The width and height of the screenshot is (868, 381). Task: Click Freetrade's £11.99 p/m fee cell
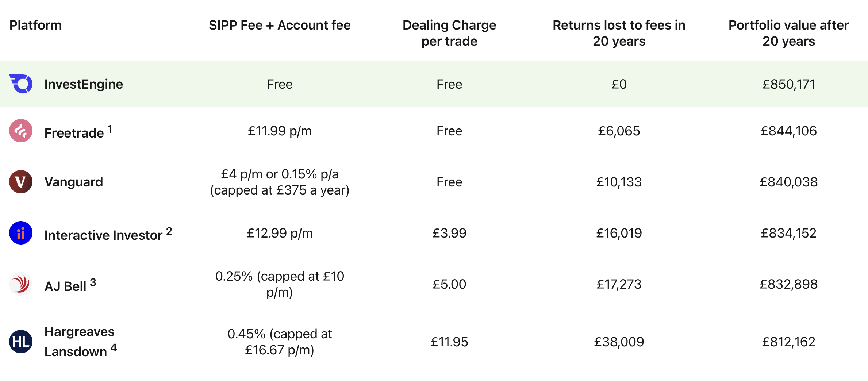tap(280, 131)
